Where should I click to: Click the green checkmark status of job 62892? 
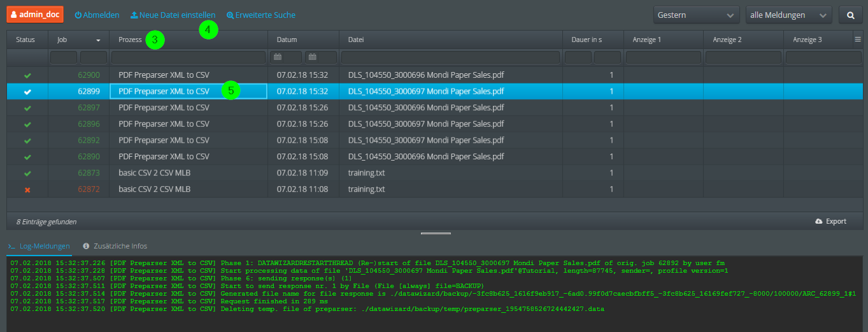click(x=27, y=140)
